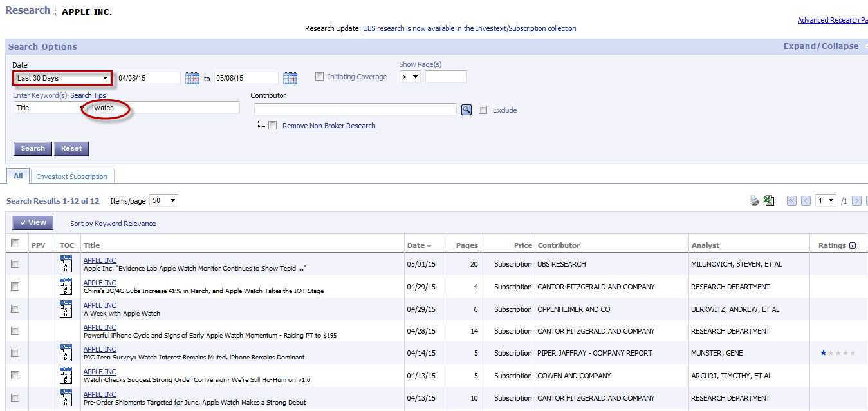This screenshot has width=868, height=411.
Task: Click contributor 'COWEN AND COMPANY'
Action: (574, 376)
